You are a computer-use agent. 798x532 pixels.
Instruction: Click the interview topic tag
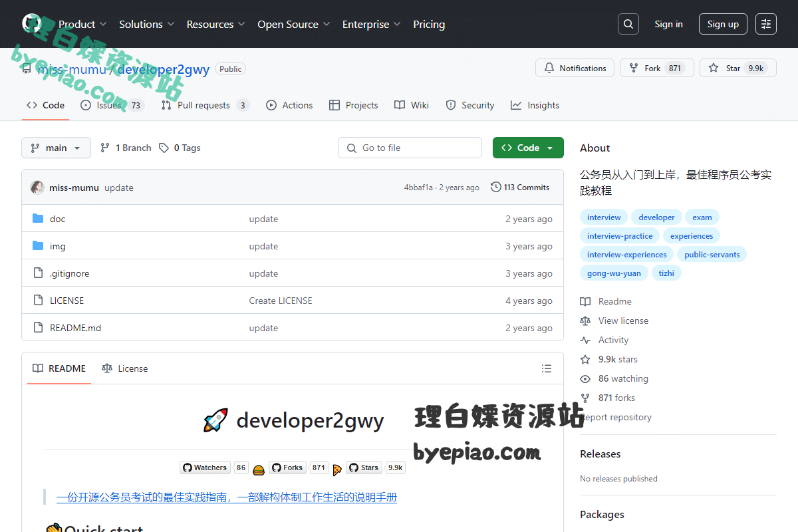click(x=604, y=217)
